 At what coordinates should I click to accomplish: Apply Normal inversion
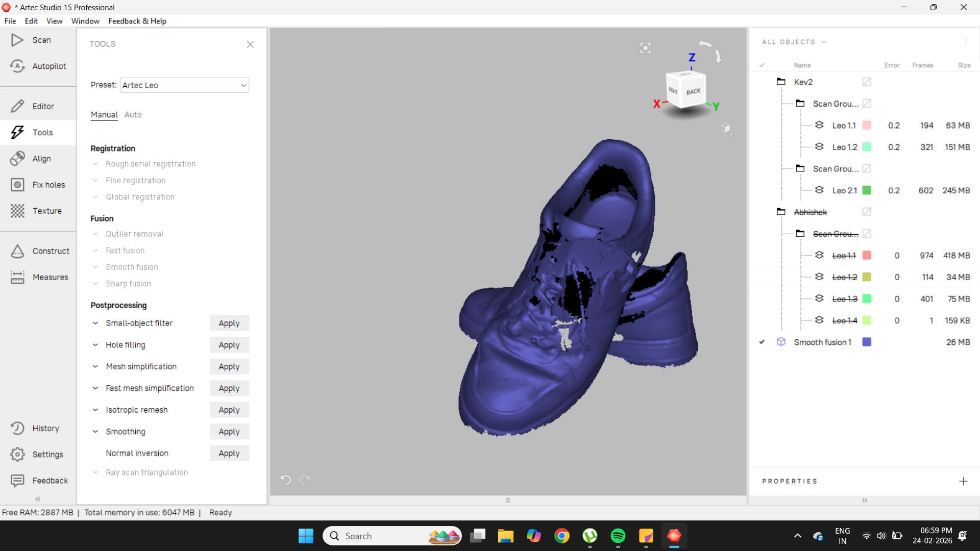click(x=229, y=454)
